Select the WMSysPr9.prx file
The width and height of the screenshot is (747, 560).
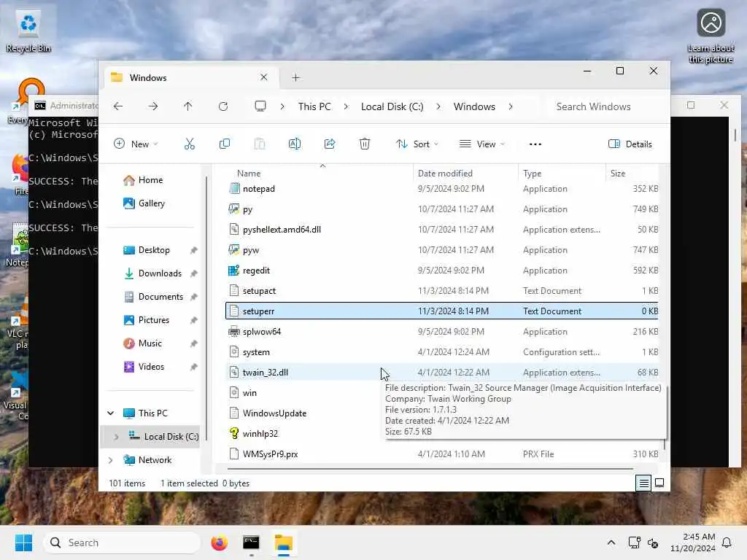tap(441, 454)
